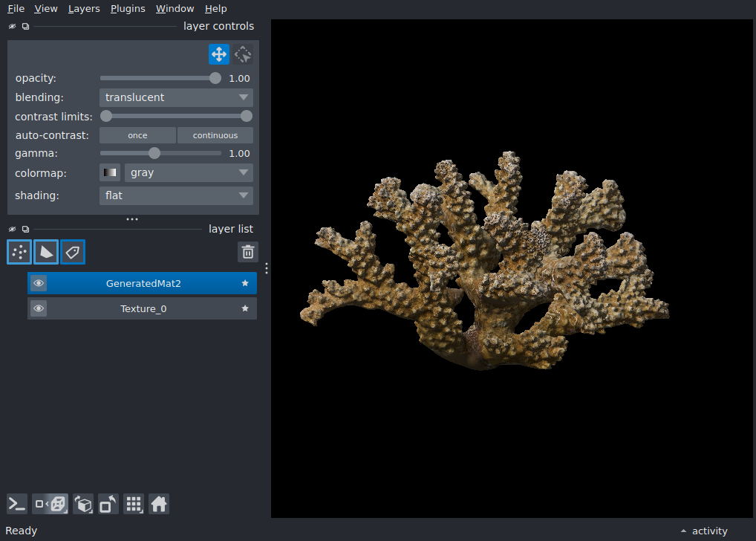Click the horizontal panel splitter dots
Viewport: 756px width, 541px height.
[x=132, y=219]
